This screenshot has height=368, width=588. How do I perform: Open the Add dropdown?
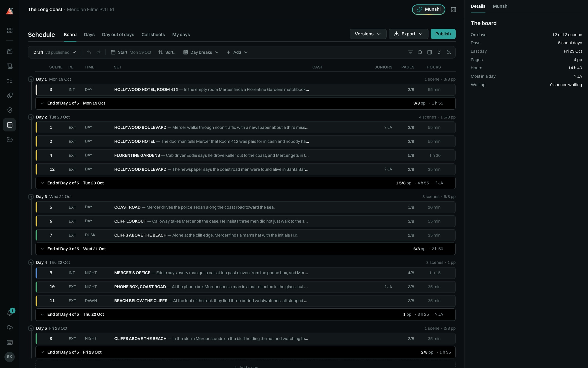click(x=237, y=52)
